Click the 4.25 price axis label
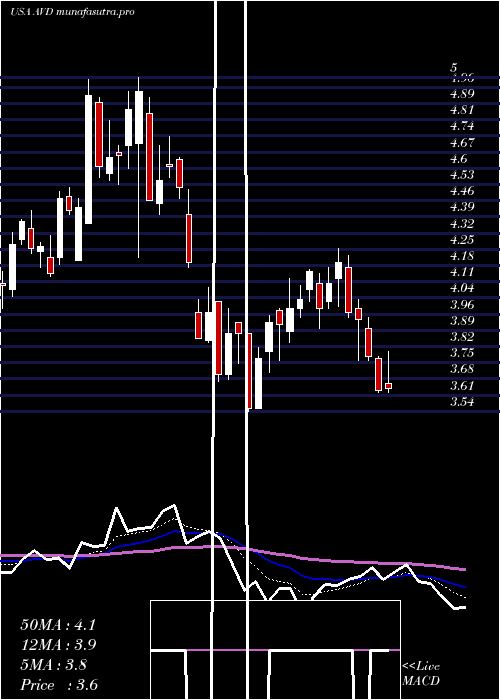The height and width of the screenshot is (700, 500). (x=462, y=240)
